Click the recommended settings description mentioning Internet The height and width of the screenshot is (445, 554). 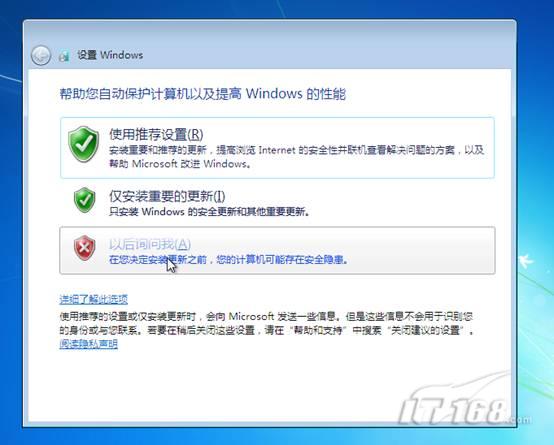coord(296,157)
